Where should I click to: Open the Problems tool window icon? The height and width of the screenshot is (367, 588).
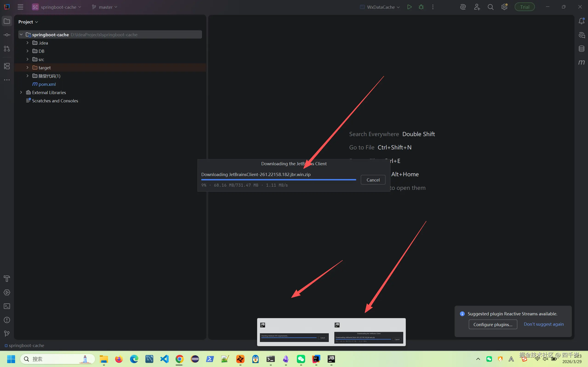[x=7, y=320]
